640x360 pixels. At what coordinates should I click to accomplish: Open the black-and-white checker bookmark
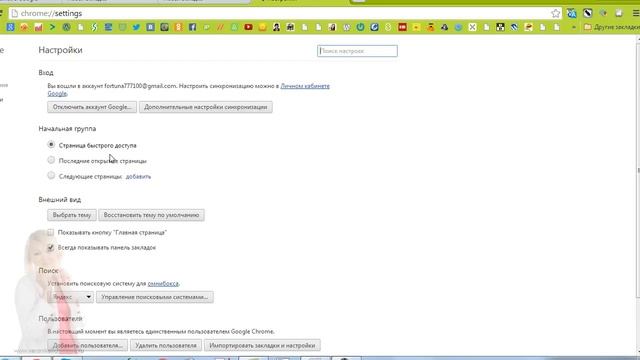point(500,27)
